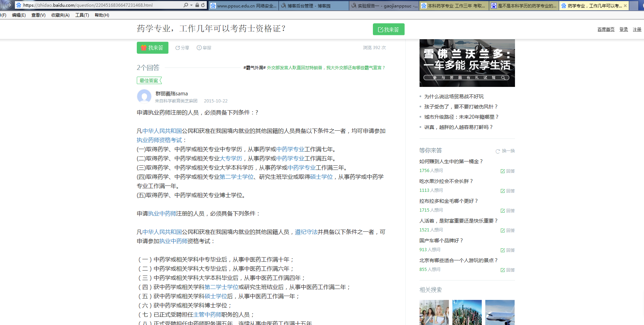
Task: Open the 收藏夹(A) favorites menu
Action: tap(60, 15)
